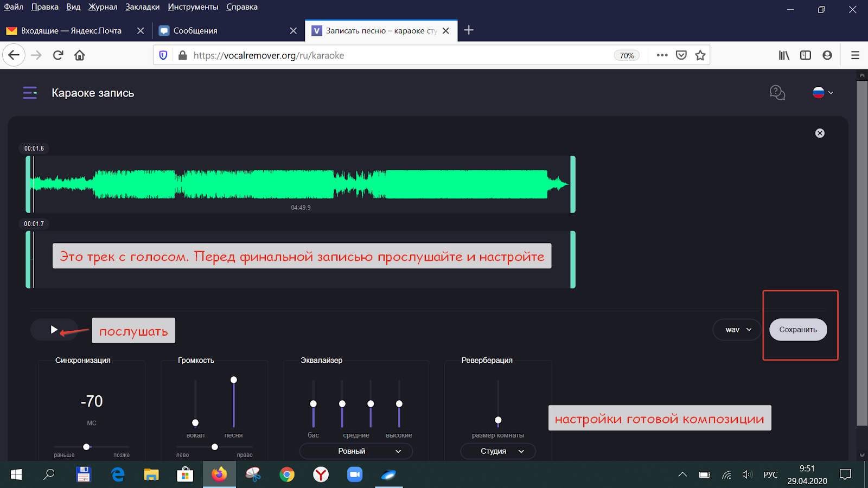This screenshot has width=868, height=488.
Task: Open the Firefox account icon
Action: pos(827,55)
